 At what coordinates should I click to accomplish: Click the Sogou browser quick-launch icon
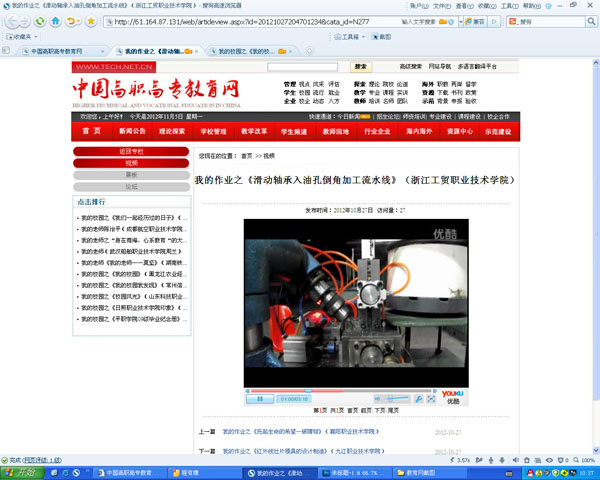76,473
